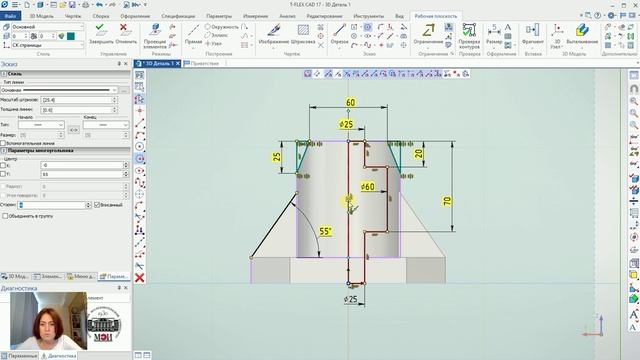Select the highlighted polygon tool in vertical toolbar
The width and height of the screenshot is (640, 360).
(140, 158)
